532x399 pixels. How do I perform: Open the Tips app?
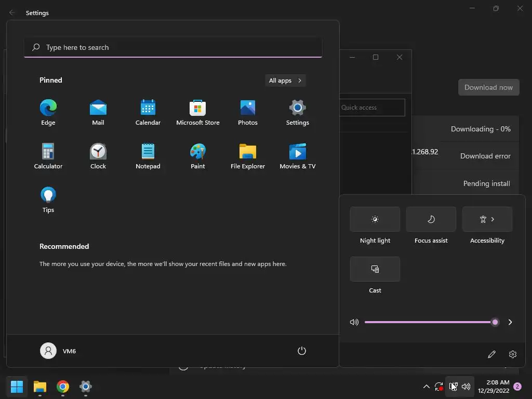pos(48,200)
